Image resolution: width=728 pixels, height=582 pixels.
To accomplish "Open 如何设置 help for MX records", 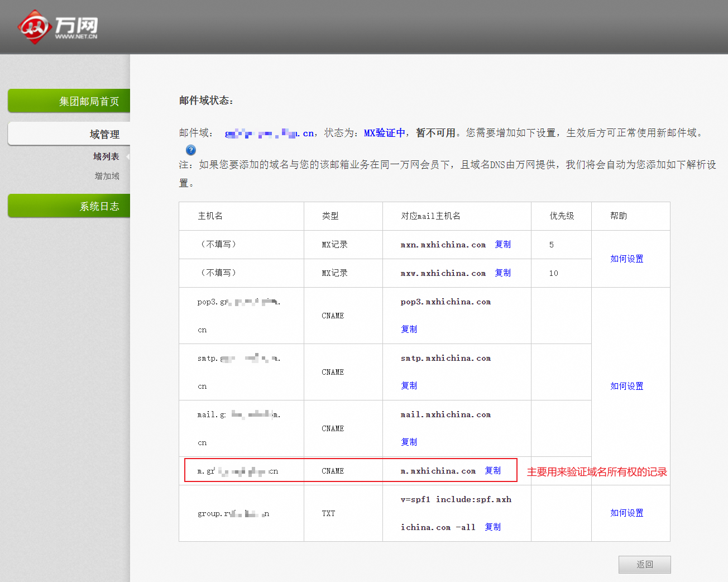I will [626, 259].
